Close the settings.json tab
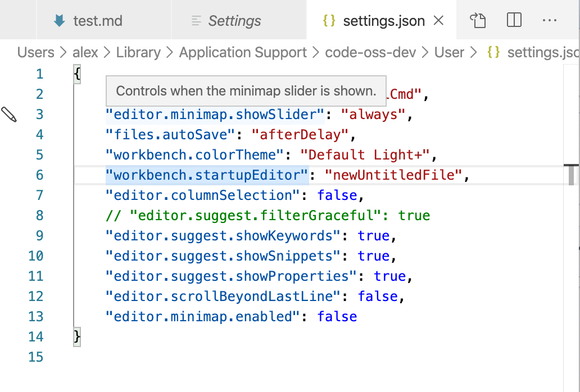 click(438, 20)
